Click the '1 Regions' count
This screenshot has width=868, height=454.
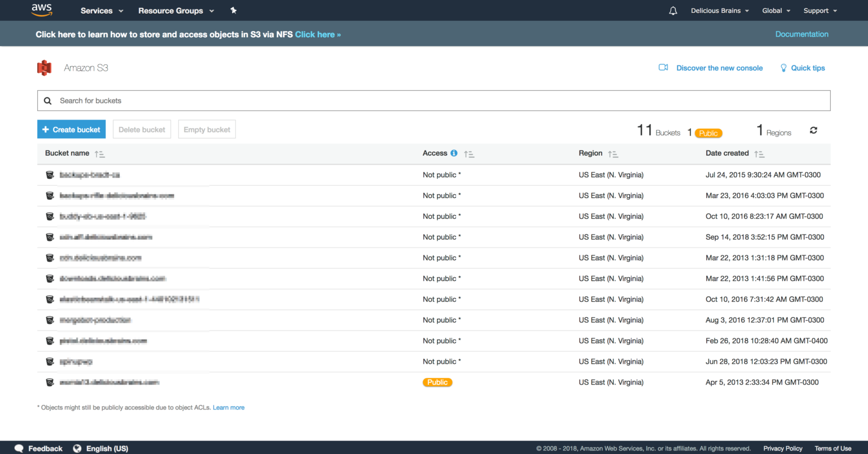pos(774,131)
